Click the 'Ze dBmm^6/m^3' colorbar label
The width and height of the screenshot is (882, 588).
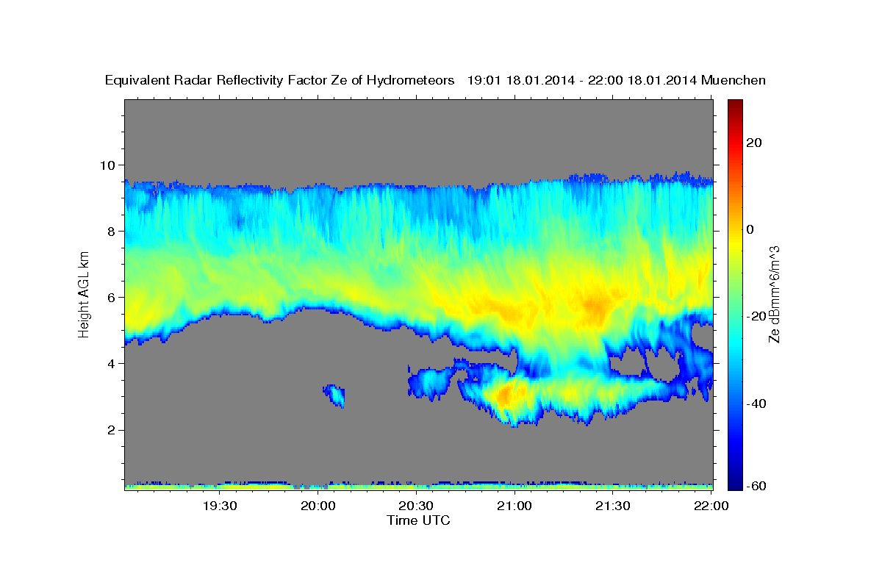point(773,294)
